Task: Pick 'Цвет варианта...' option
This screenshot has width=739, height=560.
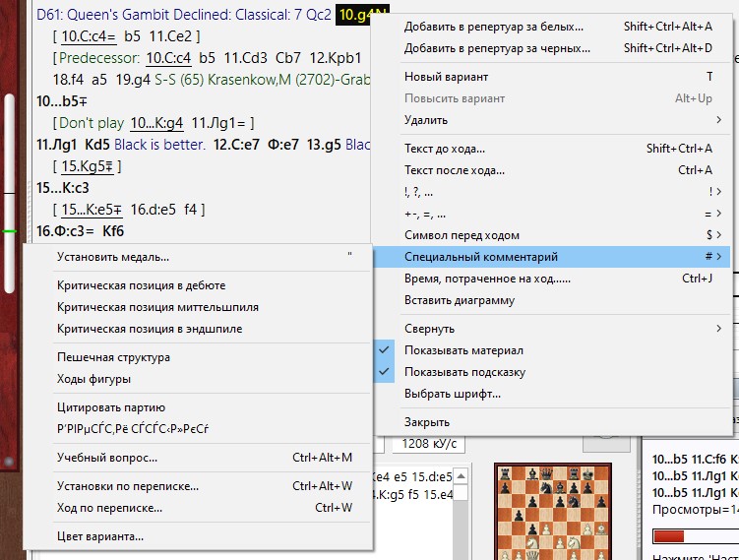Action: pyautogui.click(x=100, y=536)
